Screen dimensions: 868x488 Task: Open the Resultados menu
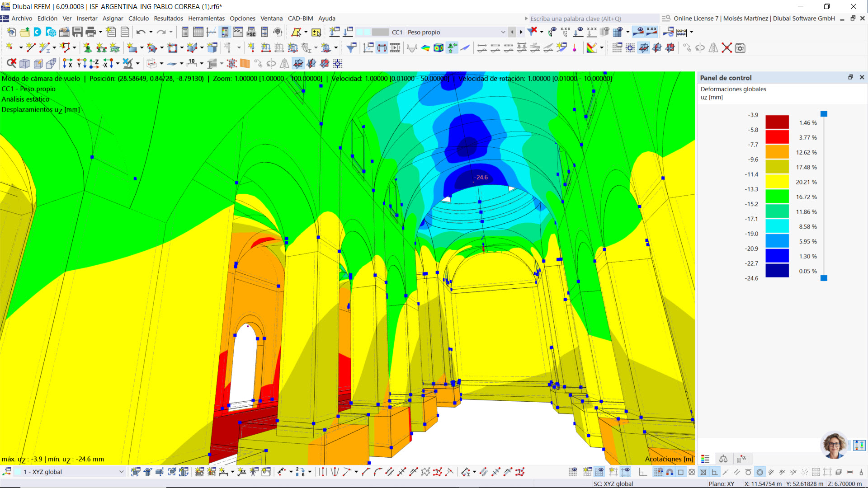point(168,19)
